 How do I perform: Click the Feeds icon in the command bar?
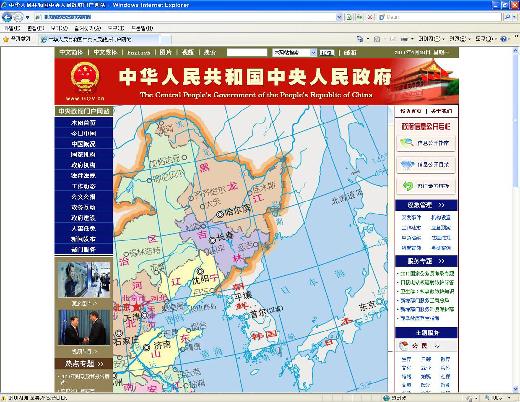pyautogui.click(x=377, y=39)
